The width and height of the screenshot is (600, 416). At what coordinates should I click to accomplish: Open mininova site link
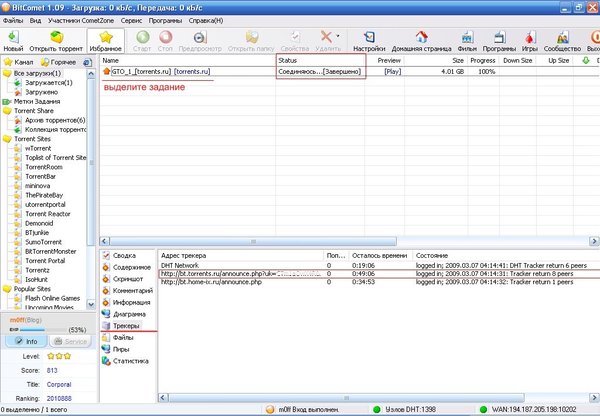click(38, 186)
